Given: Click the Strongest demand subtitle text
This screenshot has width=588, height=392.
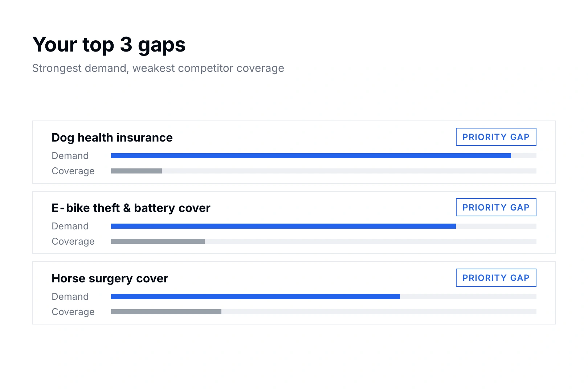Looking at the screenshot, I should click(158, 68).
